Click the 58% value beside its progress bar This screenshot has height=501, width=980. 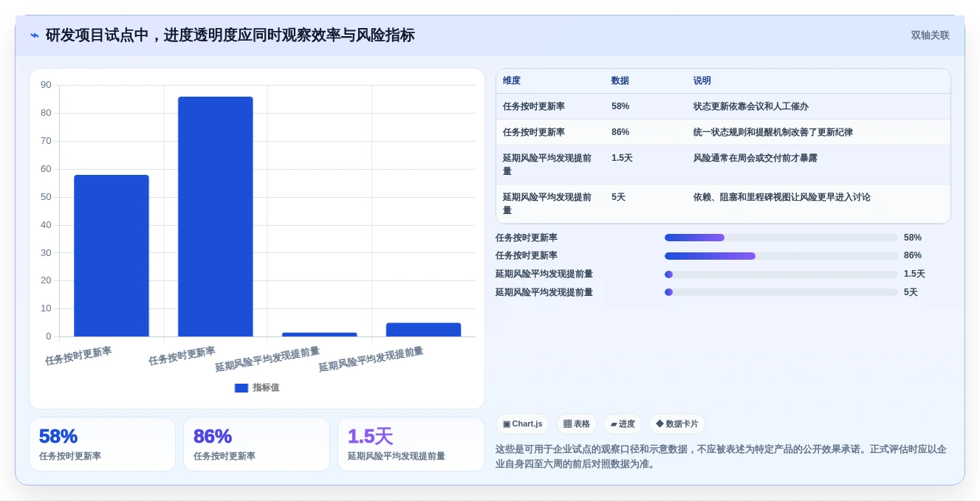point(913,238)
